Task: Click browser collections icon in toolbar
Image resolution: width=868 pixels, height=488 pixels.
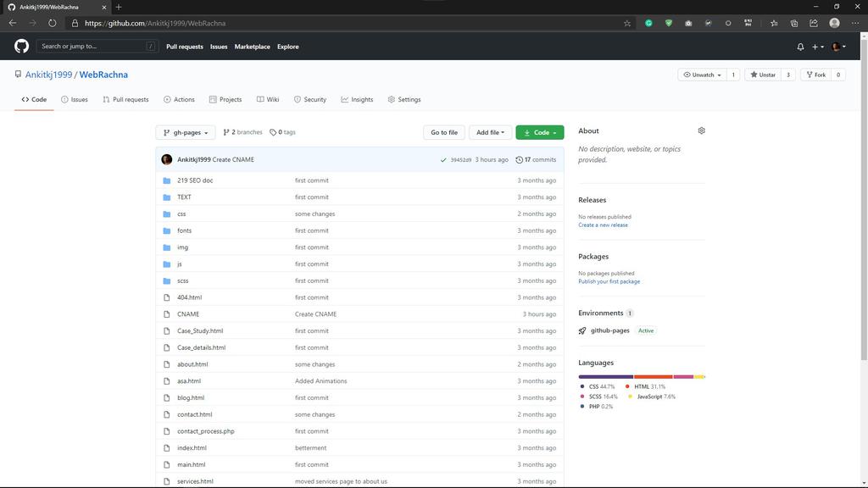Action: click(x=793, y=23)
